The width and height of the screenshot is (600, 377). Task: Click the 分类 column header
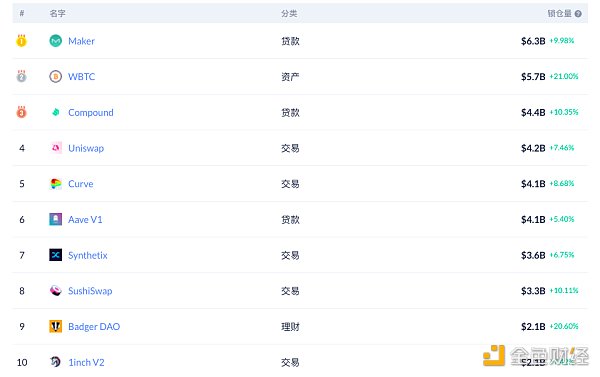pos(289,14)
